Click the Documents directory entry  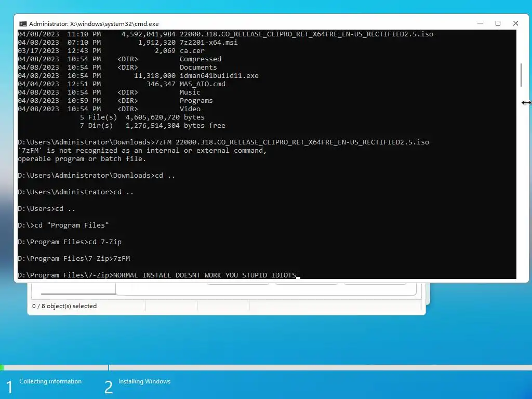point(198,67)
